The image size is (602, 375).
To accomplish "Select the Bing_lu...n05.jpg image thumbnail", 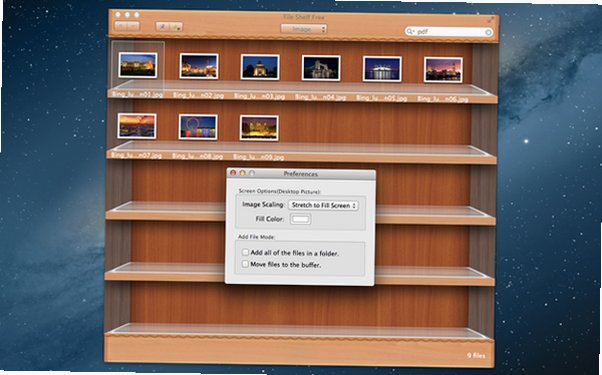I will coord(382,69).
